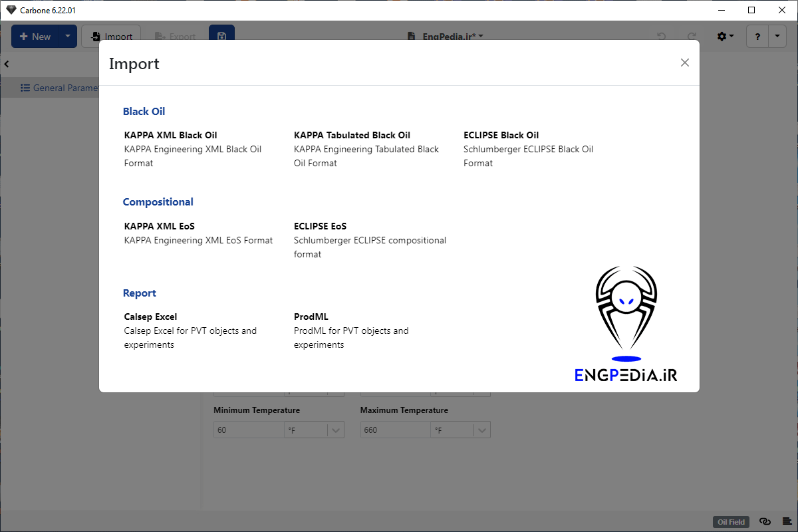Open the settings gear menu

(725, 37)
